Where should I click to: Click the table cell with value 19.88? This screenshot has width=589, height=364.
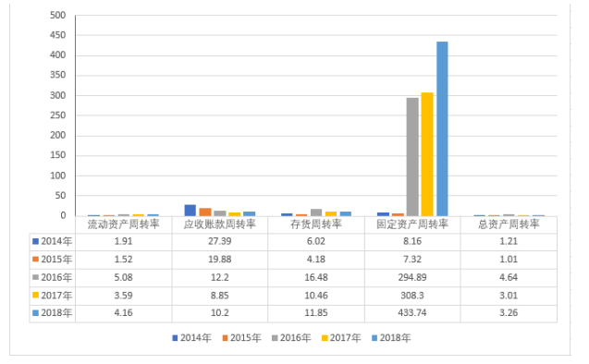tap(220, 260)
